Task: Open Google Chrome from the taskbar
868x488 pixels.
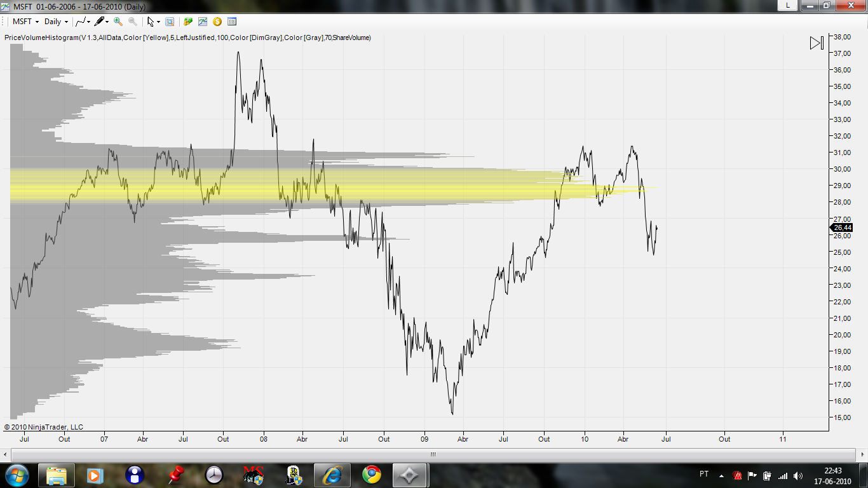Action: pos(372,475)
